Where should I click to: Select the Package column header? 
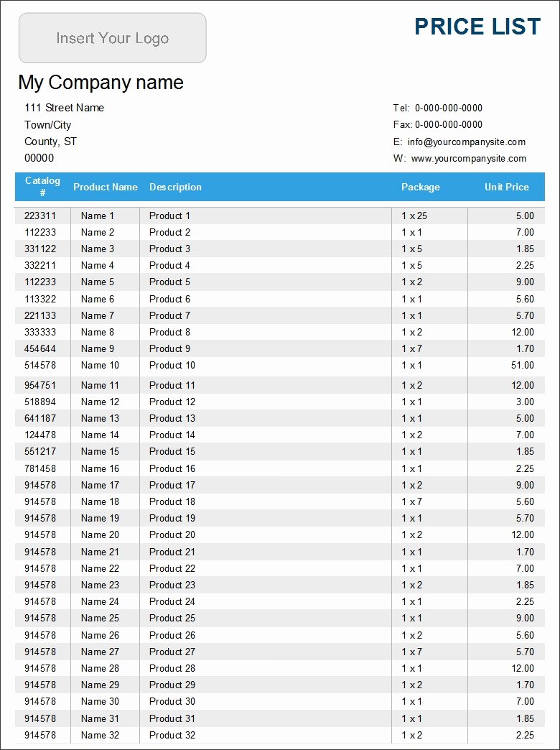420,187
